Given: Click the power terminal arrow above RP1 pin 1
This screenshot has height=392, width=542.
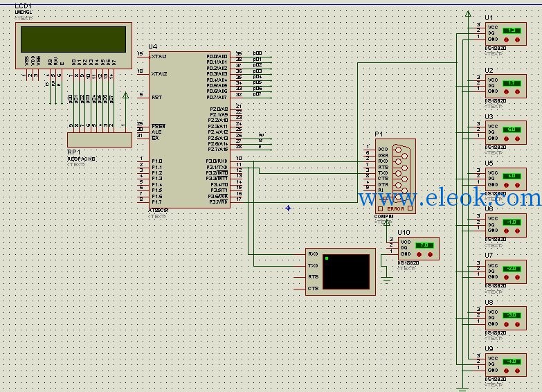Looking at the screenshot, I should (x=125, y=95).
